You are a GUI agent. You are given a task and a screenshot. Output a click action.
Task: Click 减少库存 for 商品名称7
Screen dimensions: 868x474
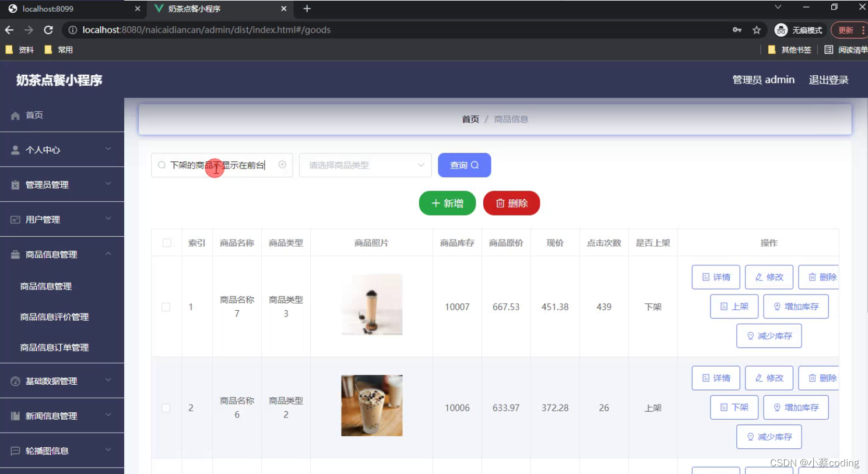[x=769, y=336]
